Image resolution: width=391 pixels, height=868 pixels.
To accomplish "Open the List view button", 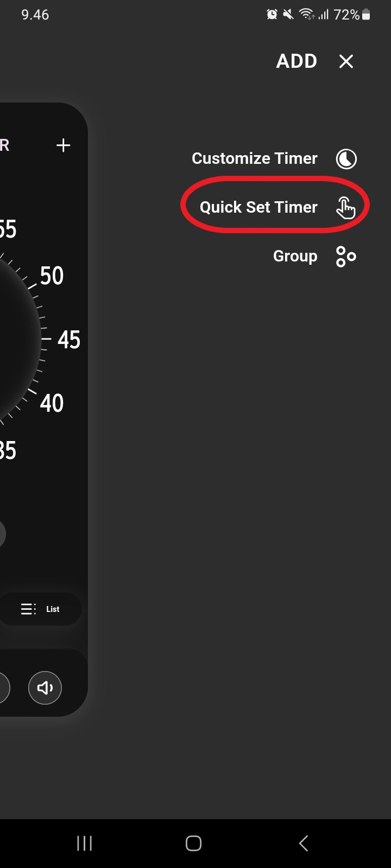I will [40, 609].
